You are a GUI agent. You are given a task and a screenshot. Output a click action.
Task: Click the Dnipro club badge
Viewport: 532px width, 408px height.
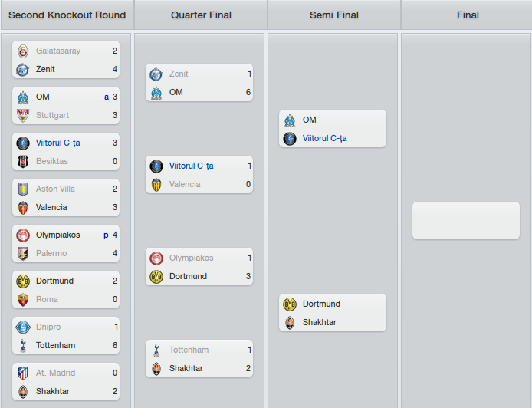(x=23, y=327)
